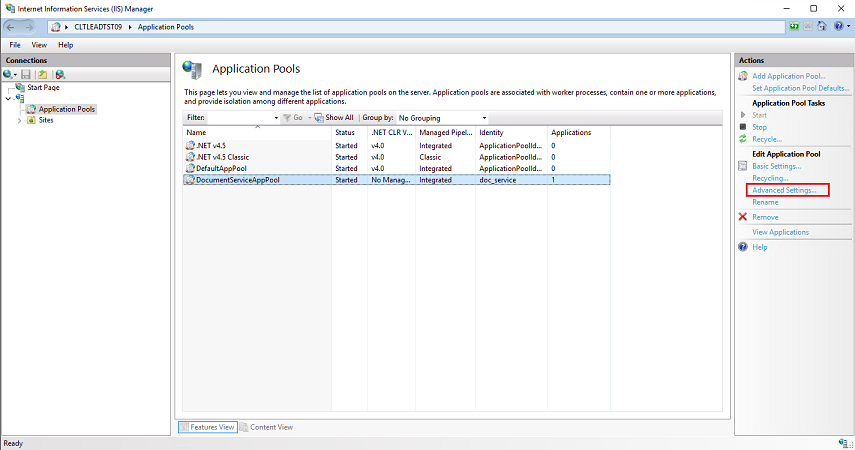
Task: Click the Create New Connection globe icon
Action: pyautogui.click(x=7, y=74)
